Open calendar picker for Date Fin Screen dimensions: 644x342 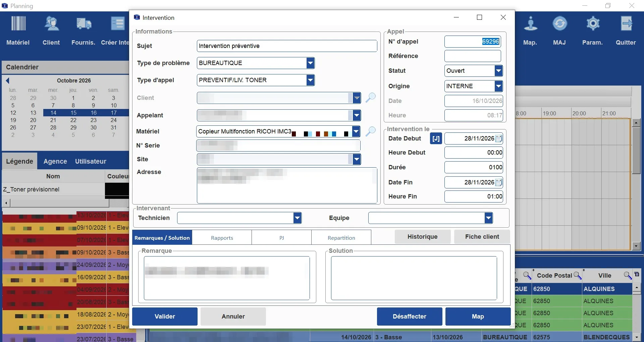499,182
